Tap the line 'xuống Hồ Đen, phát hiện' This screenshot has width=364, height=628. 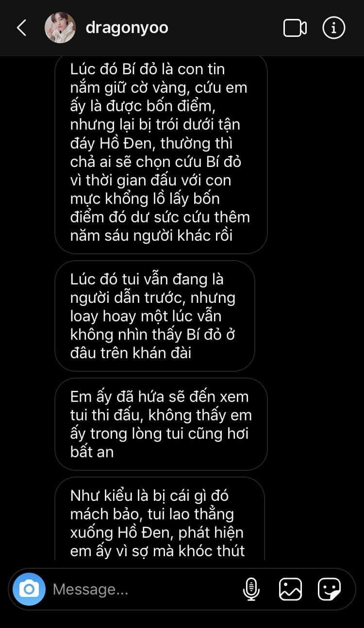[x=157, y=532]
